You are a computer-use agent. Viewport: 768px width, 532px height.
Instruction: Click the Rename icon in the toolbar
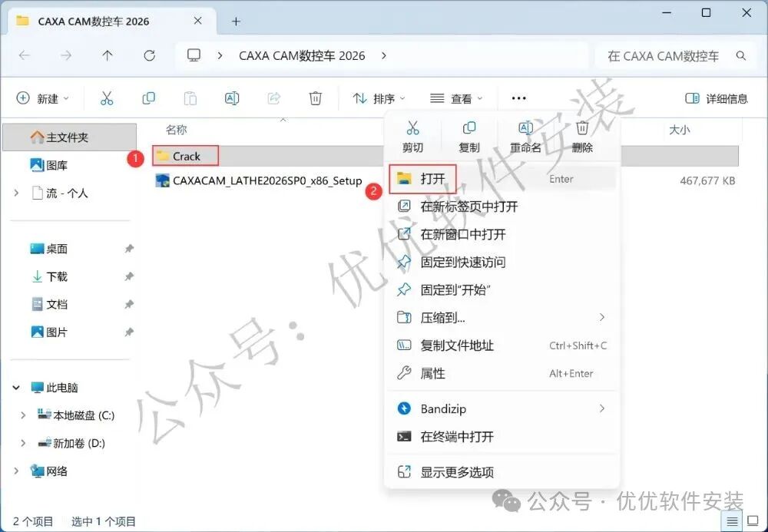pos(232,98)
